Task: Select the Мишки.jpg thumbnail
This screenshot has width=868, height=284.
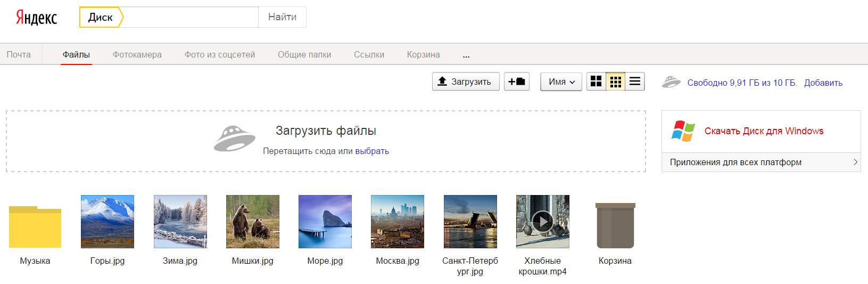Action: [253, 222]
